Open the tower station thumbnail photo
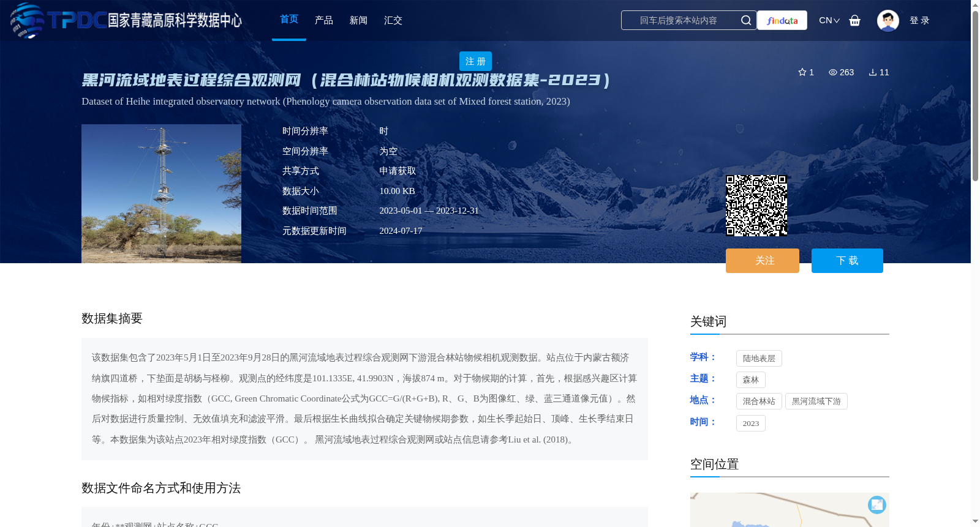980x527 pixels. [161, 193]
